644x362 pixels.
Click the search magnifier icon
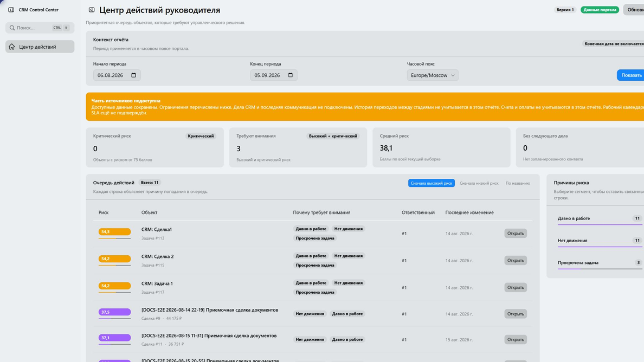pos(12,28)
